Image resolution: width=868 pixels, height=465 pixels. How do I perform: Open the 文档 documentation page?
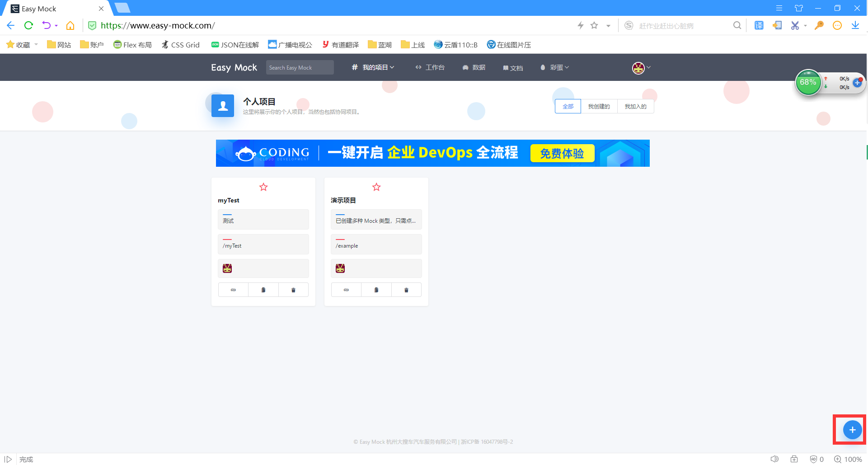(513, 67)
